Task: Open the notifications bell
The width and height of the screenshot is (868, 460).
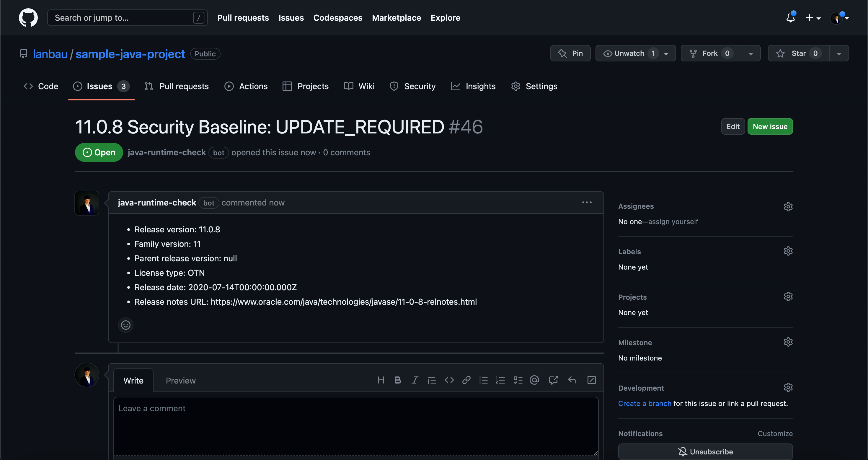Action: click(x=791, y=17)
